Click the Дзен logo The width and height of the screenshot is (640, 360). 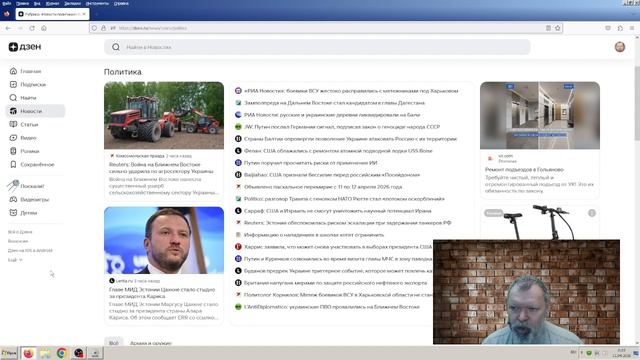click(x=25, y=47)
